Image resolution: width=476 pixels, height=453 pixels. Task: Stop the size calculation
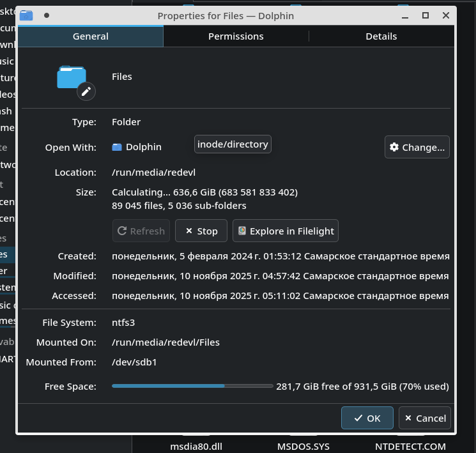point(201,231)
